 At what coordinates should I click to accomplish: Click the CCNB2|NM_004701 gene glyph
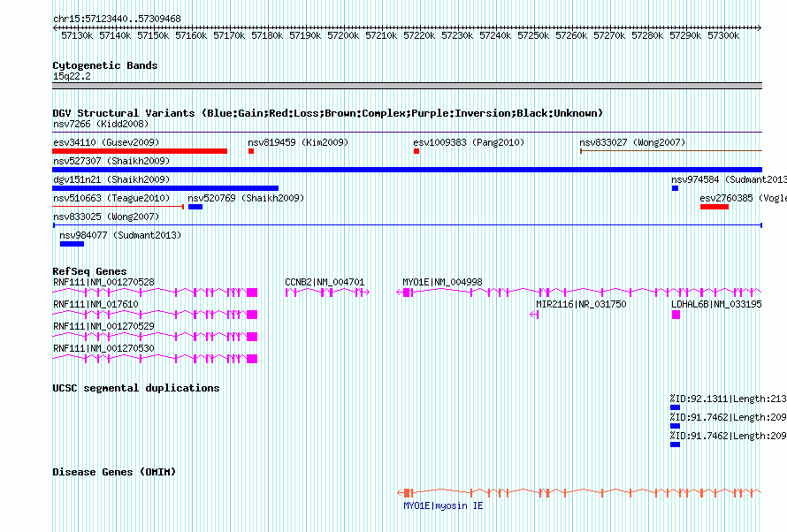(x=328, y=293)
